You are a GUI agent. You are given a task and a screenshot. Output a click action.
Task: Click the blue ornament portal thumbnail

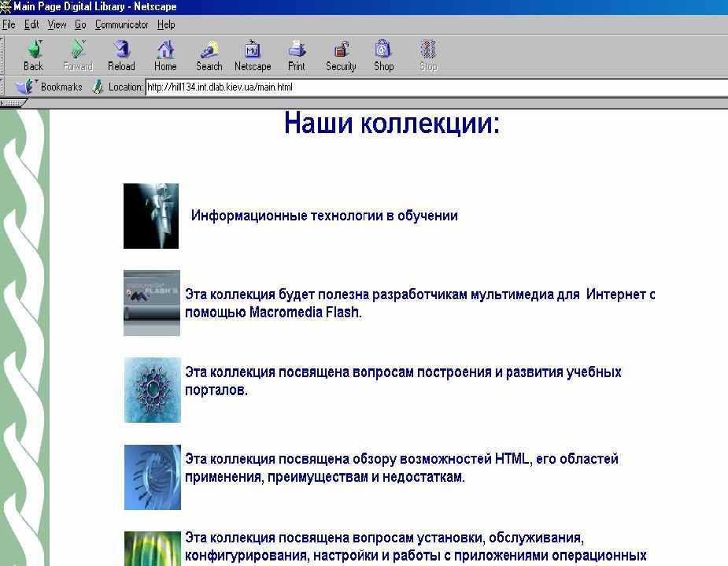pos(152,390)
